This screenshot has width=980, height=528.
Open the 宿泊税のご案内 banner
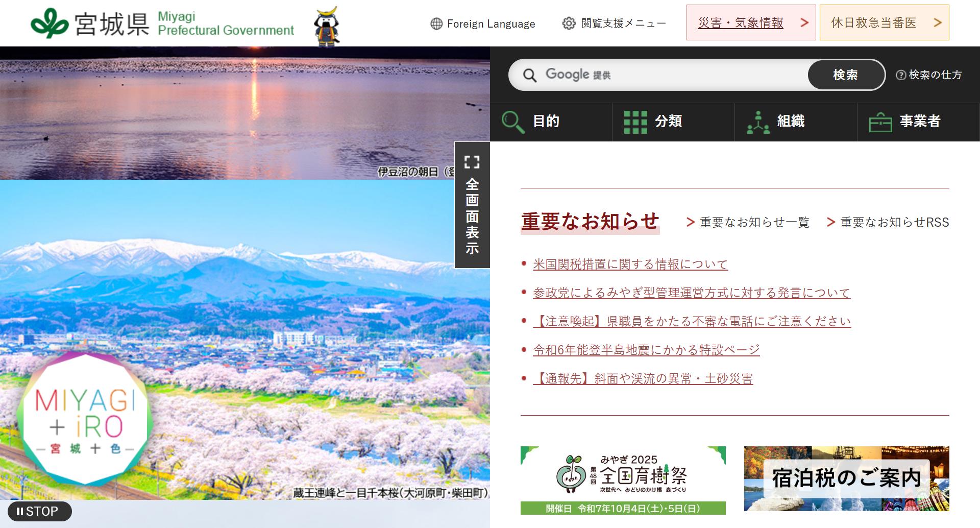tap(846, 479)
